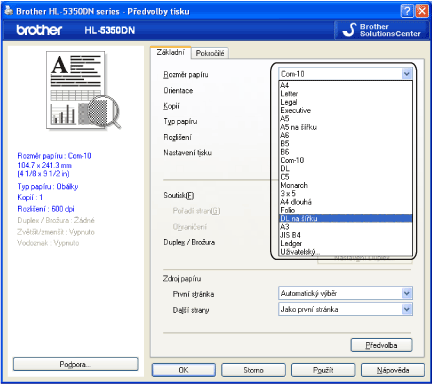Select Folio paper size

click(x=345, y=210)
